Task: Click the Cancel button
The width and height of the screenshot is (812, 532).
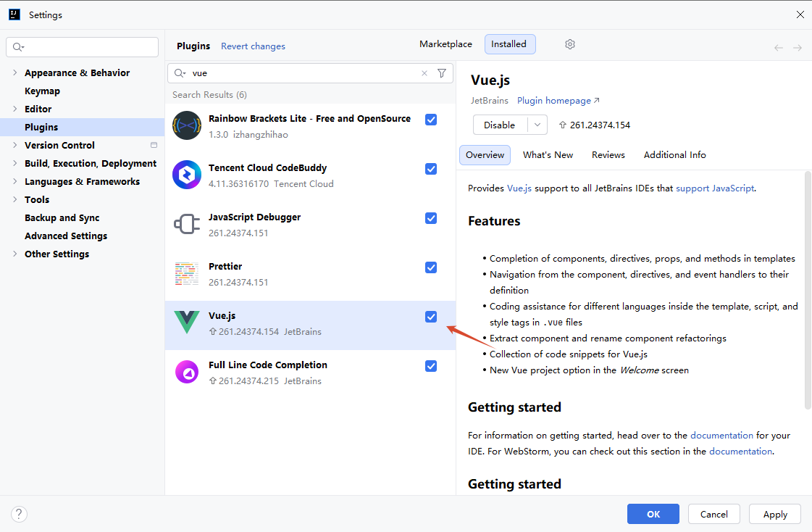Action: pyautogui.click(x=713, y=514)
